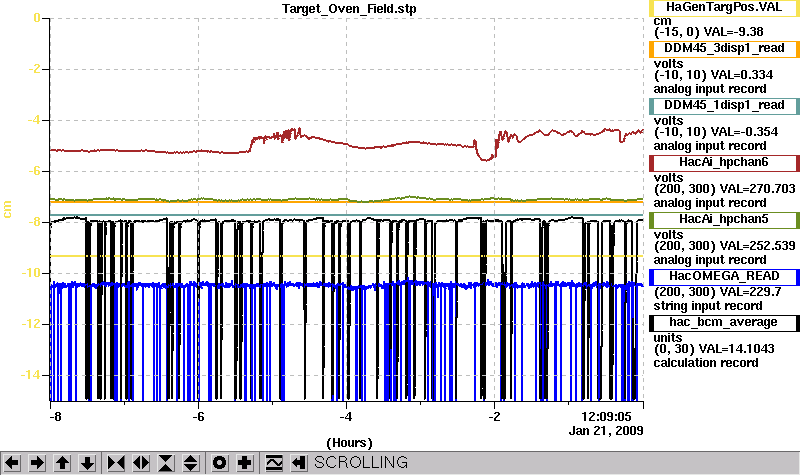The width and height of the screenshot is (800, 475).
Task: Click the plus icon in toolbar
Action: pyautogui.click(x=245, y=463)
